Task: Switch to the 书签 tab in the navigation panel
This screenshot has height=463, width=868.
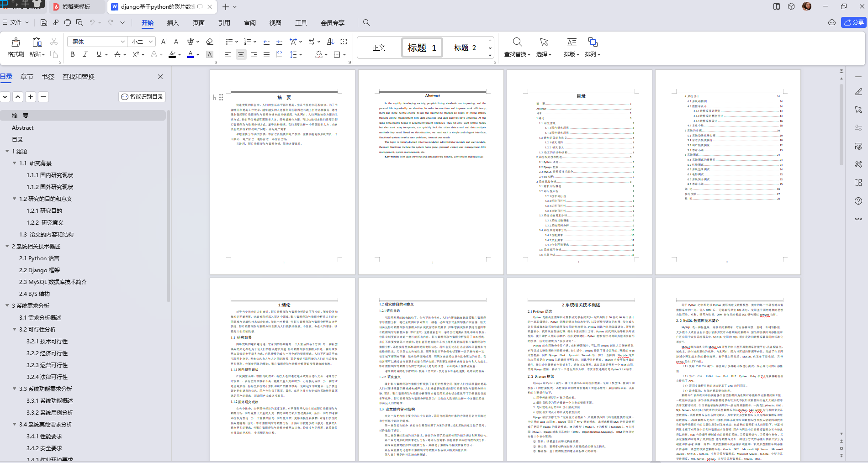Action: pyautogui.click(x=48, y=77)
